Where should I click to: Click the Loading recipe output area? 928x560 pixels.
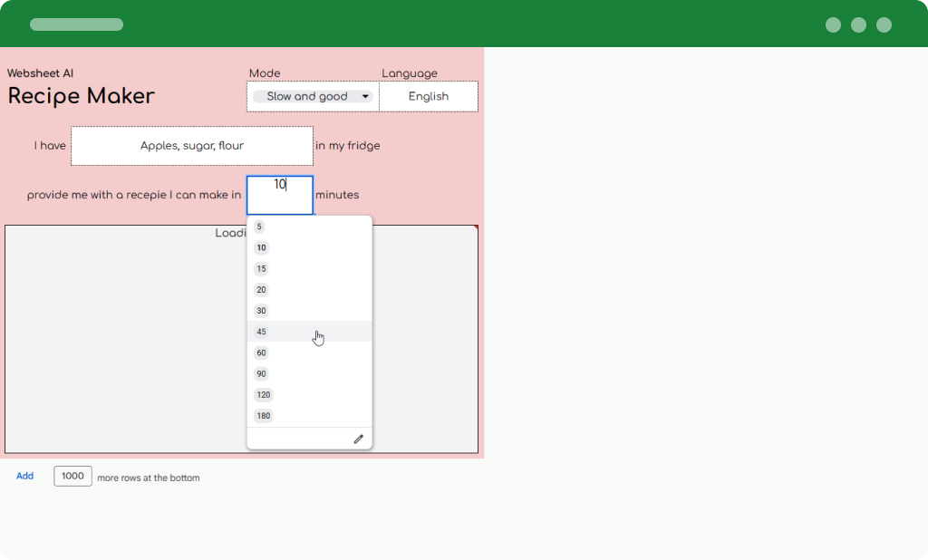tap(127, 344)
